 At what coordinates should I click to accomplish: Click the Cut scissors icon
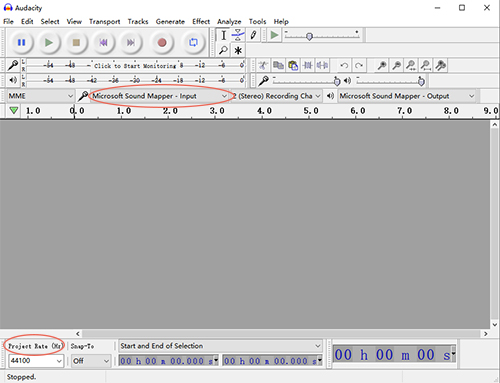coord(263,65)
